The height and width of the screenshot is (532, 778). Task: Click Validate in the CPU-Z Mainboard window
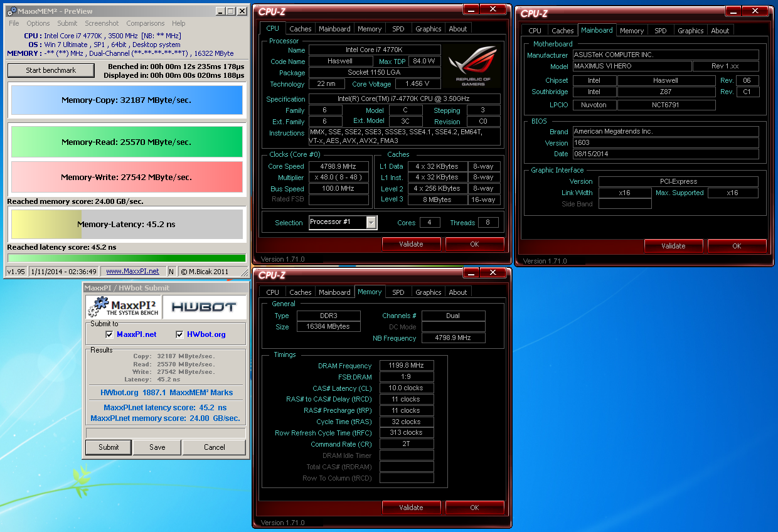click(x=673, y=246)
